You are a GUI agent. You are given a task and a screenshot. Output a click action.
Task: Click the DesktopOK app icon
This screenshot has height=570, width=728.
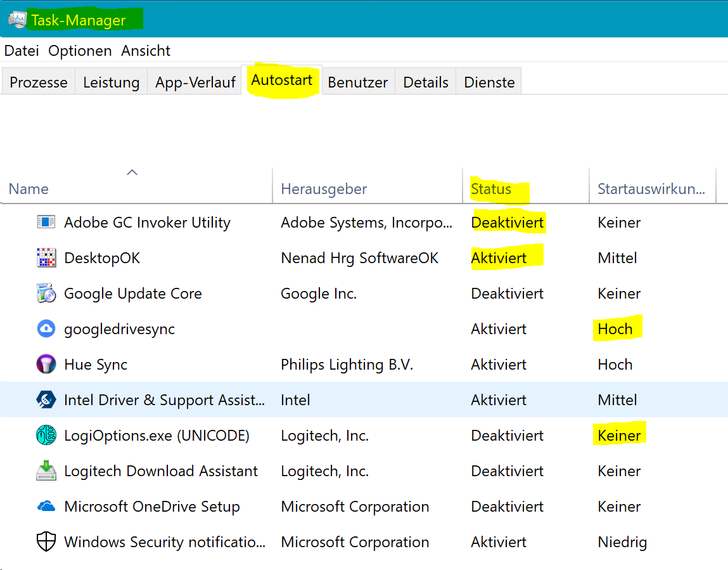(46, 258)
